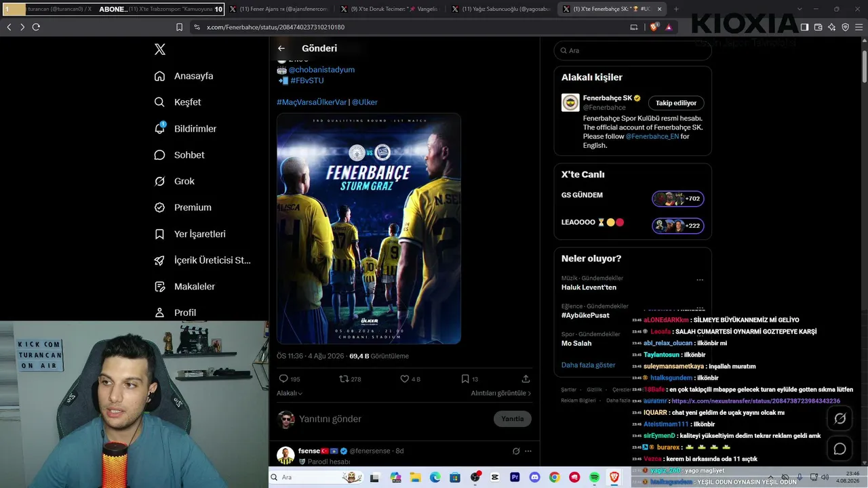Image resolution: width=868 pixels, height=488 pixels.
Task: Open the @chobanistadyum mention link
Action: tap(321, 70)
